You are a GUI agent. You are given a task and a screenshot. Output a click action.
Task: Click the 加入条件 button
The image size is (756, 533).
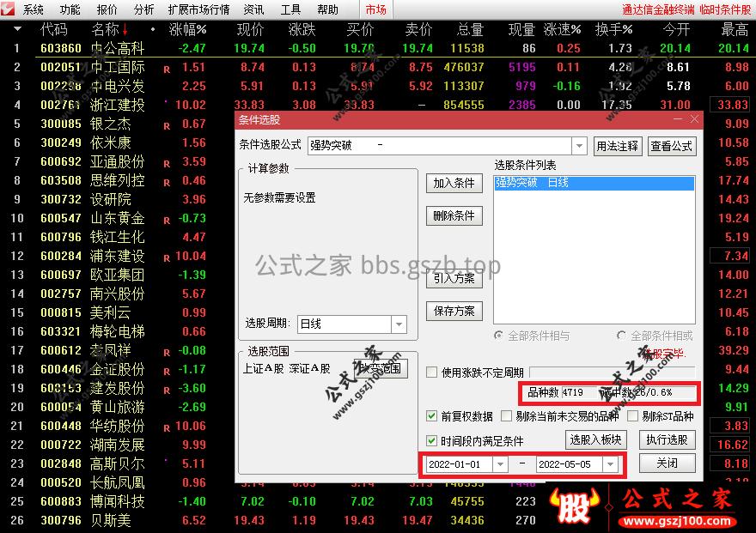coord(454,183)
